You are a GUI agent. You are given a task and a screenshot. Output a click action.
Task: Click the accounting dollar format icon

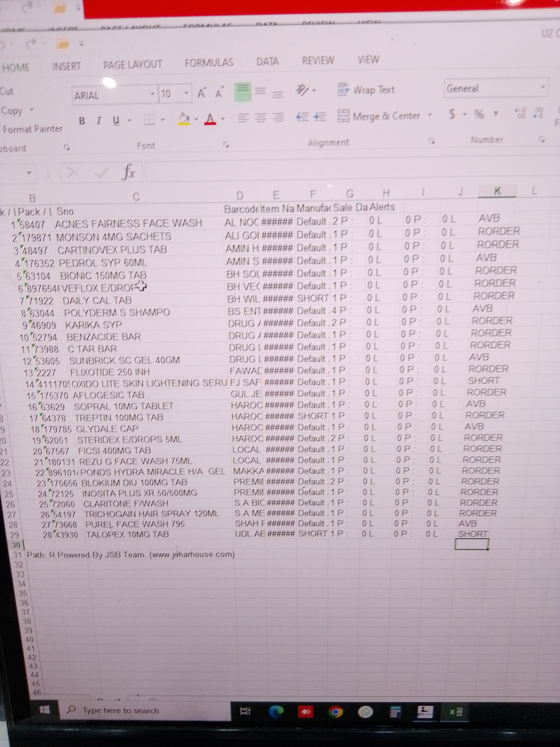click(x=452, y=115)
